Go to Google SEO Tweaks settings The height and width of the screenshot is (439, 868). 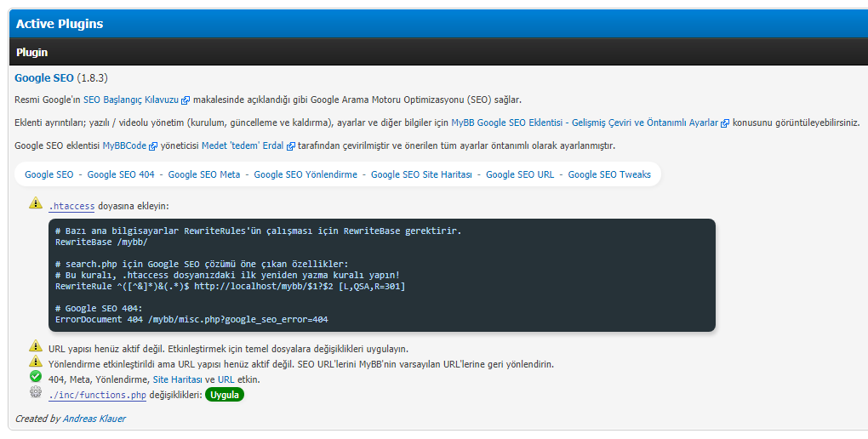pyautogui.click(x=609, y=174)
